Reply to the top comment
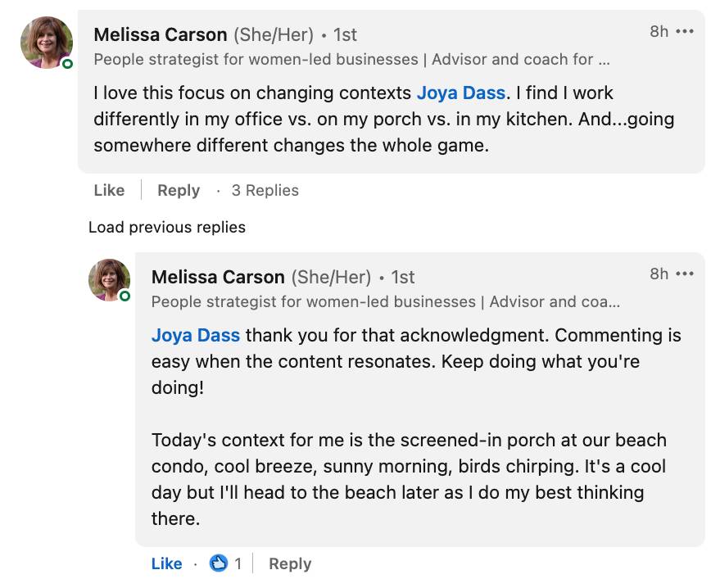720x588 pixels. tap(179, 190)
